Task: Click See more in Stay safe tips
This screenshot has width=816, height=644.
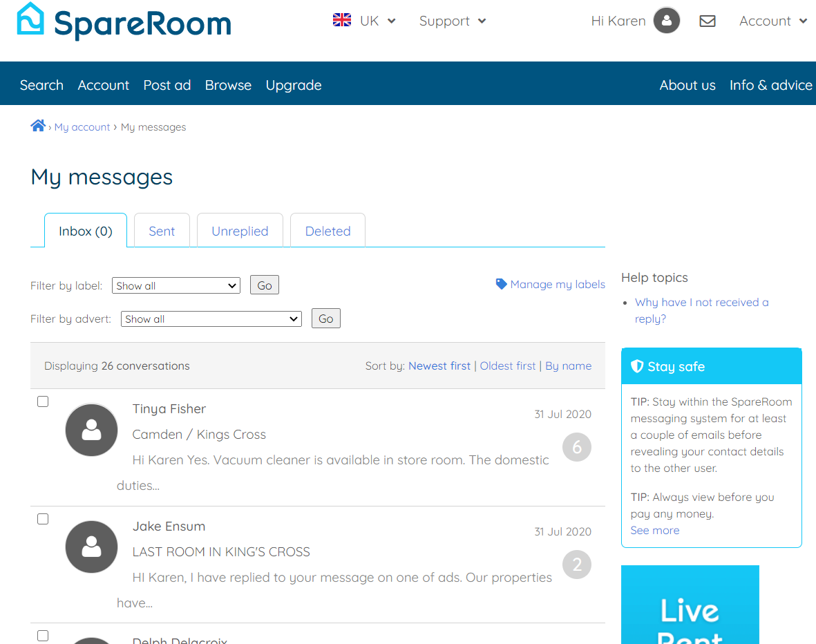Action: pos(655,530)
